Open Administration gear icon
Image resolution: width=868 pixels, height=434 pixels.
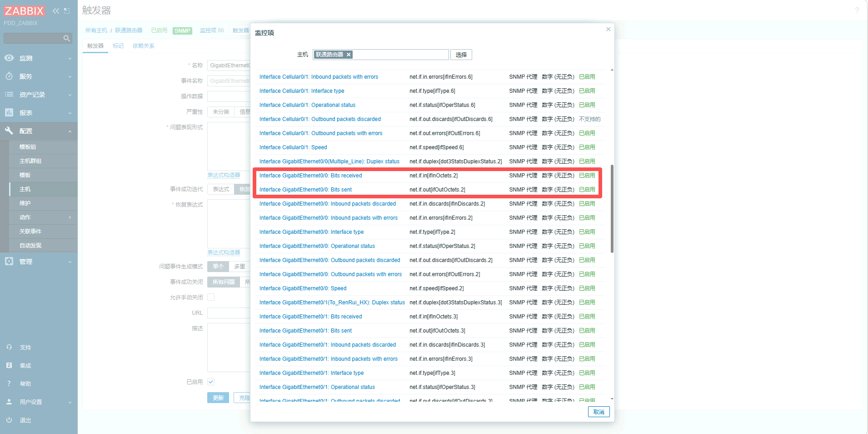9,262
